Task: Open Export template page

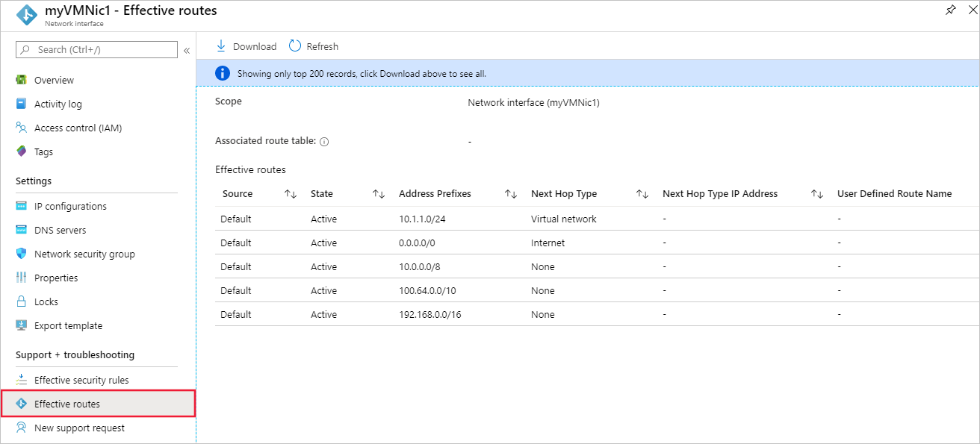Action: point(68,325)
